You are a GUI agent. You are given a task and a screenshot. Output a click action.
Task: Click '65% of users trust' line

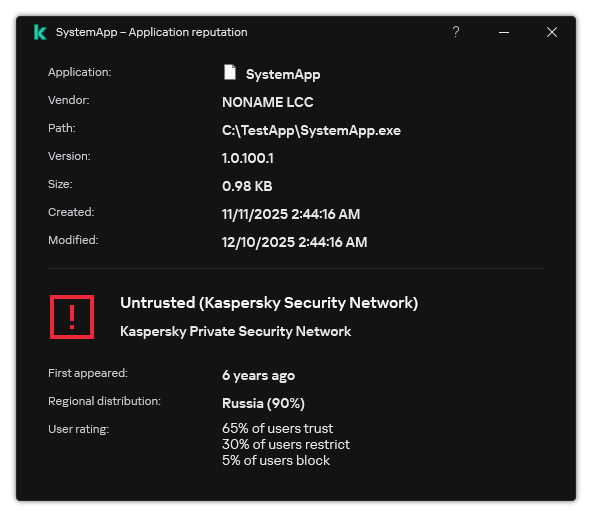278,429
